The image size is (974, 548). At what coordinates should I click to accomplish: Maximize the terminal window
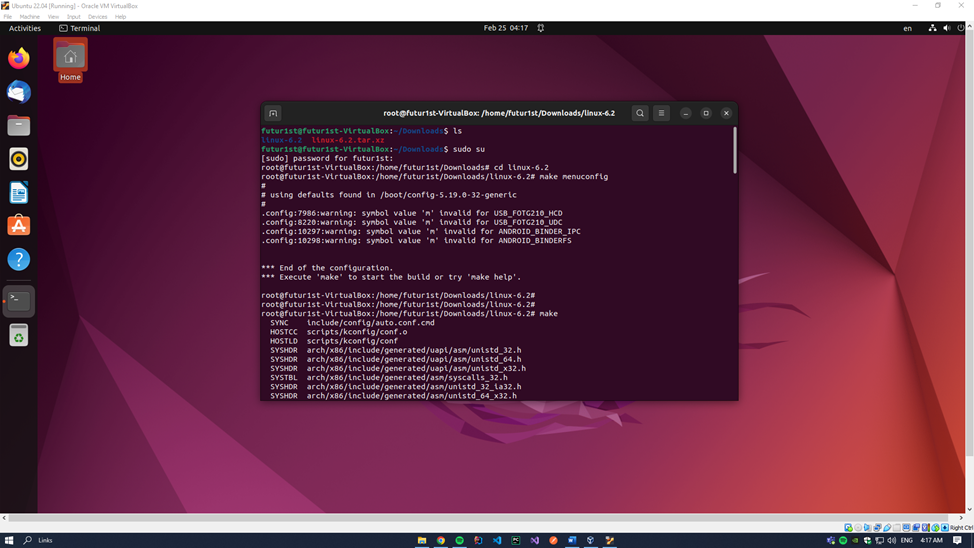tap(706, 113)
